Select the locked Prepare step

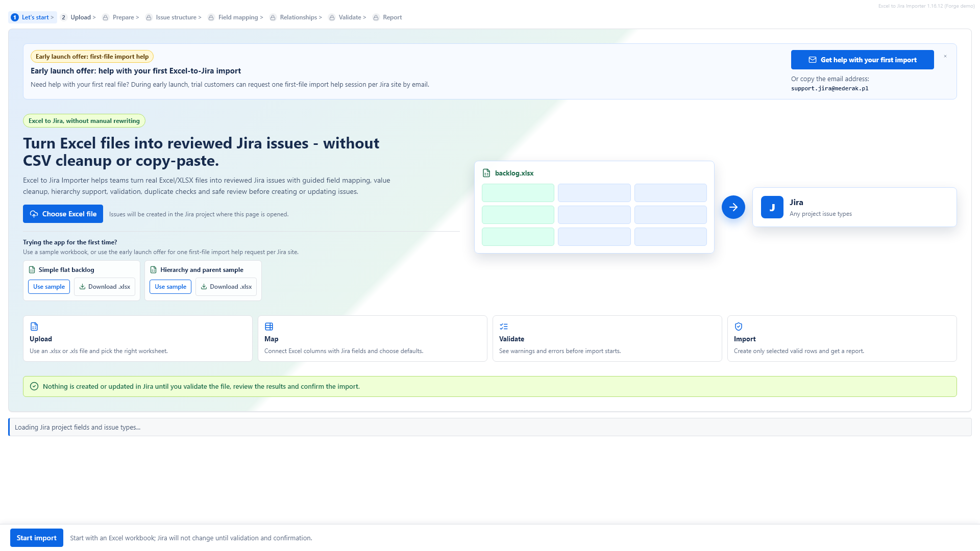(121, 17)
